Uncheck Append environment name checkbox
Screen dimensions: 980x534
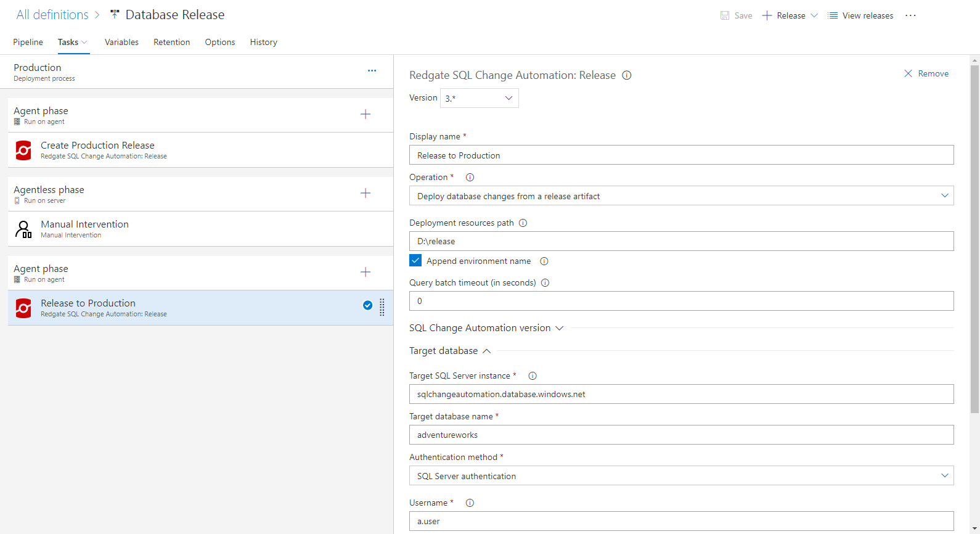pos(415,261)
